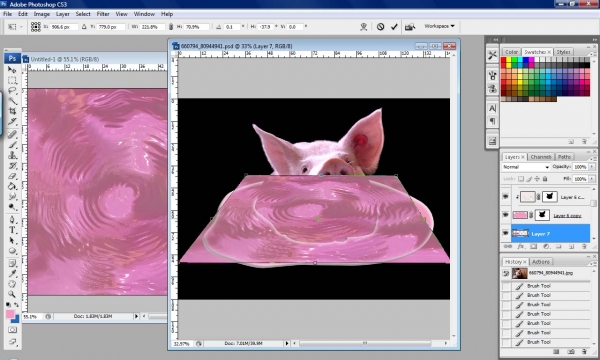The width and height of the screenshot is (600, 360).
Task: Add layer mask in Layers panel
Action: [533, 247]
